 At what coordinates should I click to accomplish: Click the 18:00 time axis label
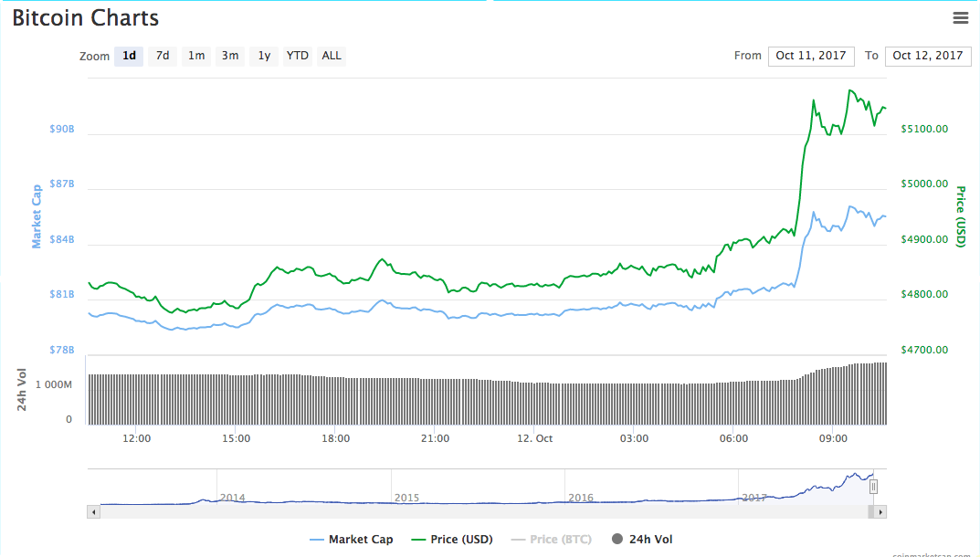tap(335, 438)
